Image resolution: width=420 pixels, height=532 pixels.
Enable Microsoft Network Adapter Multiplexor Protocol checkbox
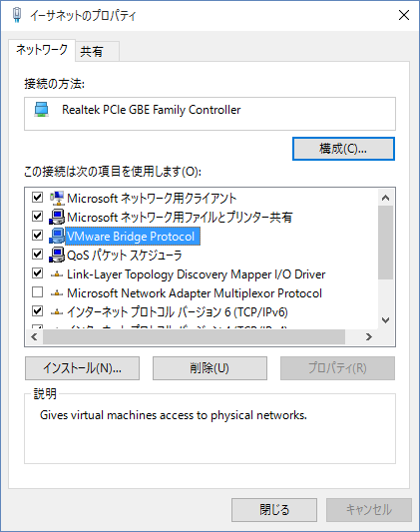(37, 292)
